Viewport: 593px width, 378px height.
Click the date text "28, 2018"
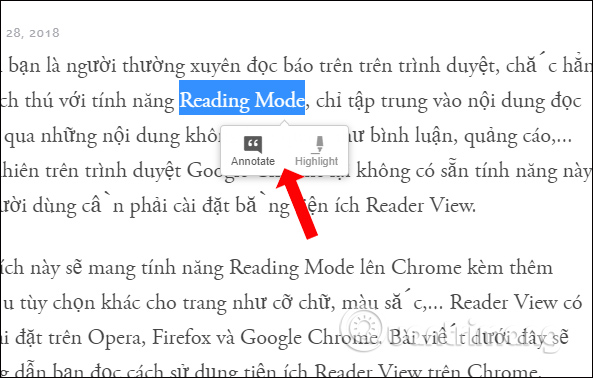coord(33,33)
